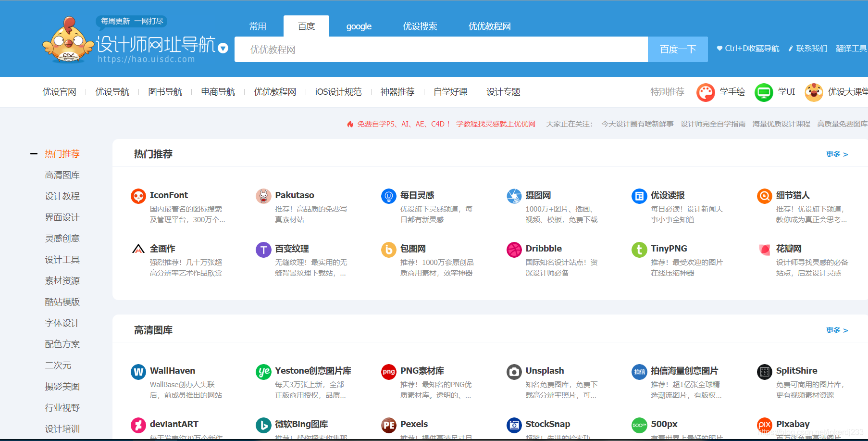Select 灵感创意 in the left sidebar

point(62,239)
